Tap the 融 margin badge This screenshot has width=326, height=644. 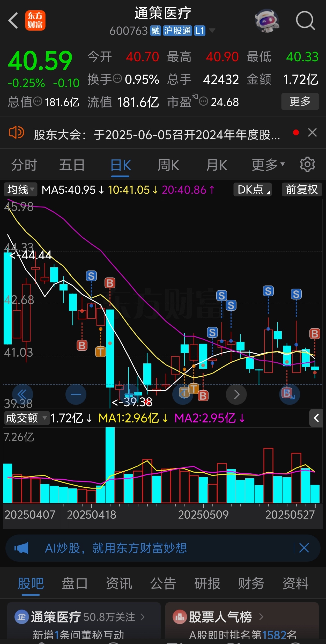(156, 31)
